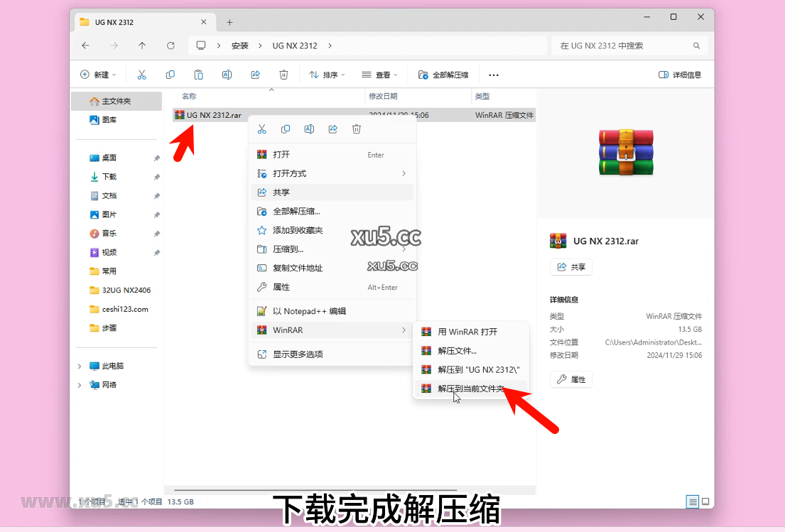Image resolution: width=785 pixels, height=532 pixels.
Task: Click the 安装 breadcrumb in the address bar
Action: [241, 45]
